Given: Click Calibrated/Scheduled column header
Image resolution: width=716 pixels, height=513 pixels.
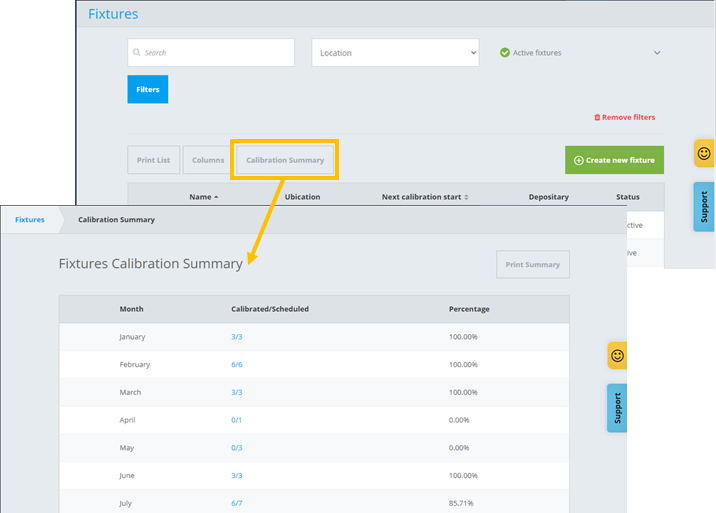Looking at the screenshot, I should click(x=270, y=309).
